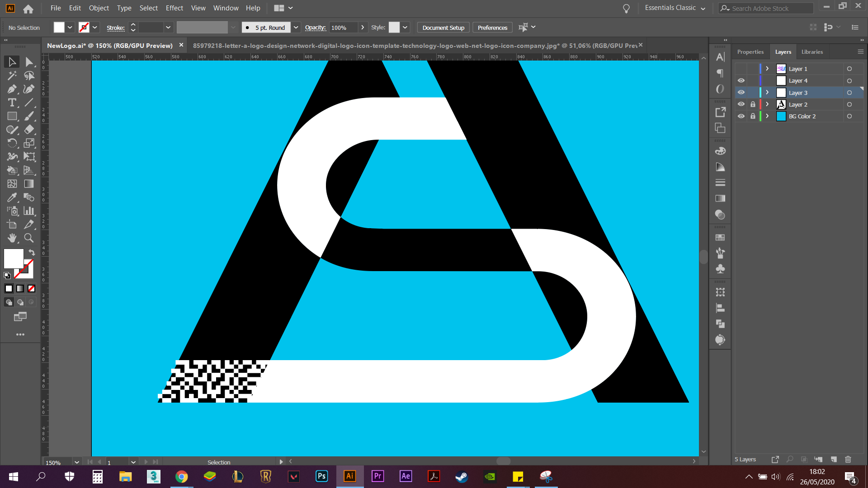Select the Rectangle tool
868x488 pixels.
point(12,116)
